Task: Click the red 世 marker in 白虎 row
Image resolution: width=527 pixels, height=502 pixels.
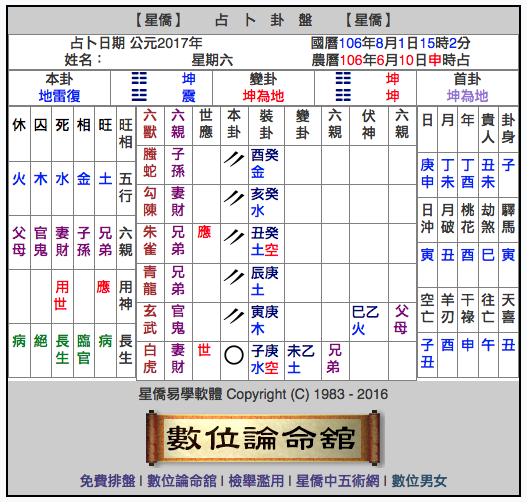Action: click(204, 350)
